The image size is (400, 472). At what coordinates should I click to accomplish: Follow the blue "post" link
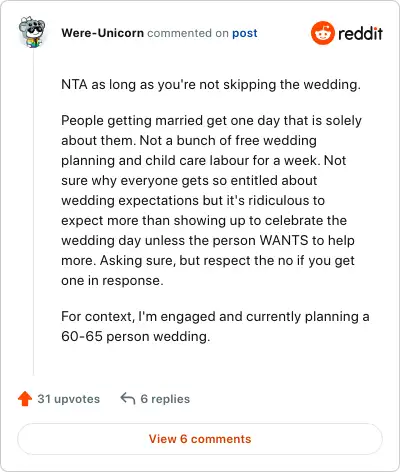click(245, 33)
